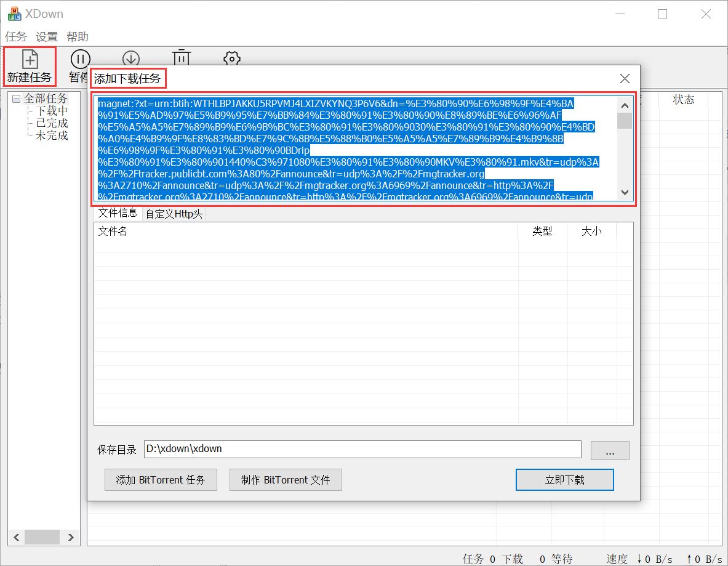The height and width of the screenshot is (566, 728).
Task: Click the download arrow toolbar icon
Action: click(131, 58)
